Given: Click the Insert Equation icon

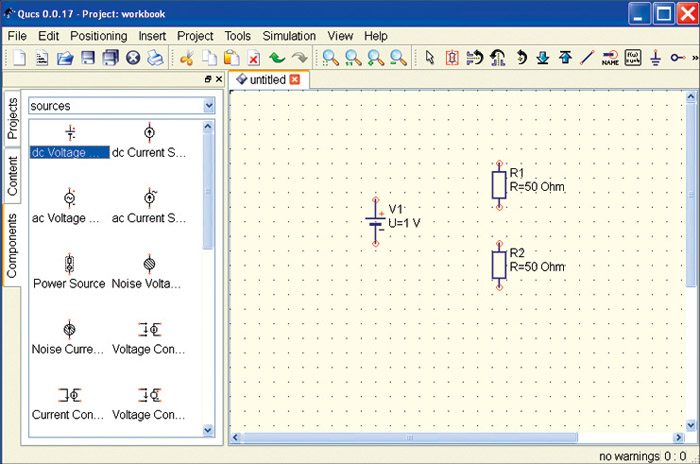Looking at the screenshot, I should 633,58.
